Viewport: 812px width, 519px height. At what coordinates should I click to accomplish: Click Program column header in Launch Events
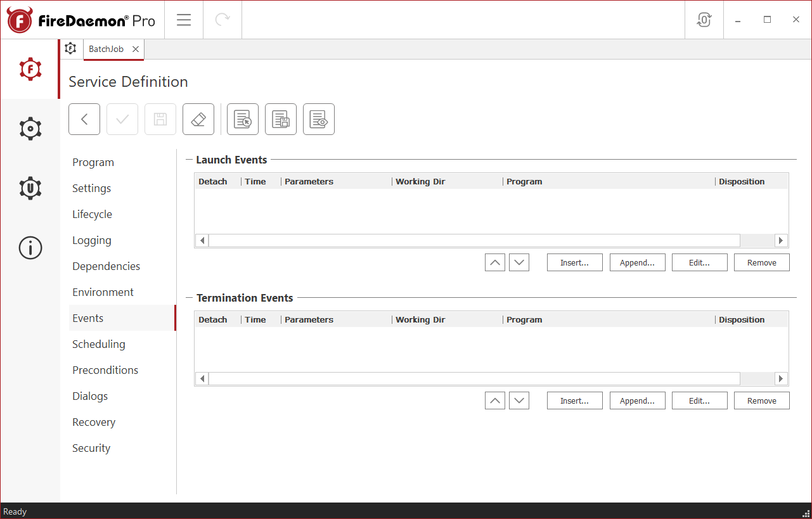[x=609, y=182]
